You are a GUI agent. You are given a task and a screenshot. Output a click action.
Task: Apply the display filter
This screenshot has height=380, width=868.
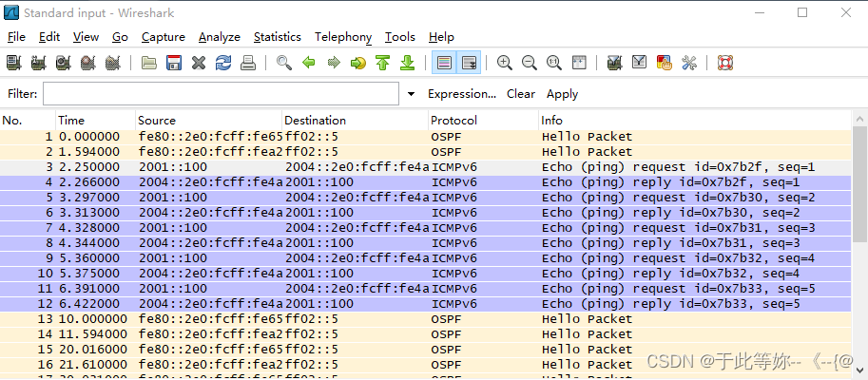[563, 94]
